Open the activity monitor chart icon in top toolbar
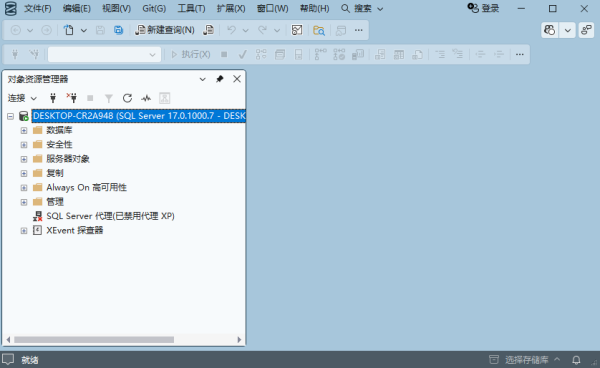600x368 pixels. click(297, 30)
